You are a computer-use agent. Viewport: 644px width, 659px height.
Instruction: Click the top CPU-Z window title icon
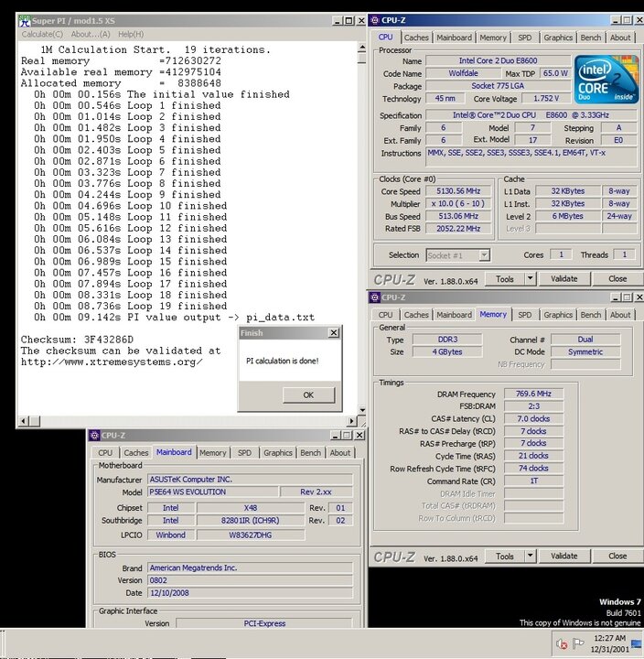click(x=375, y=20)
